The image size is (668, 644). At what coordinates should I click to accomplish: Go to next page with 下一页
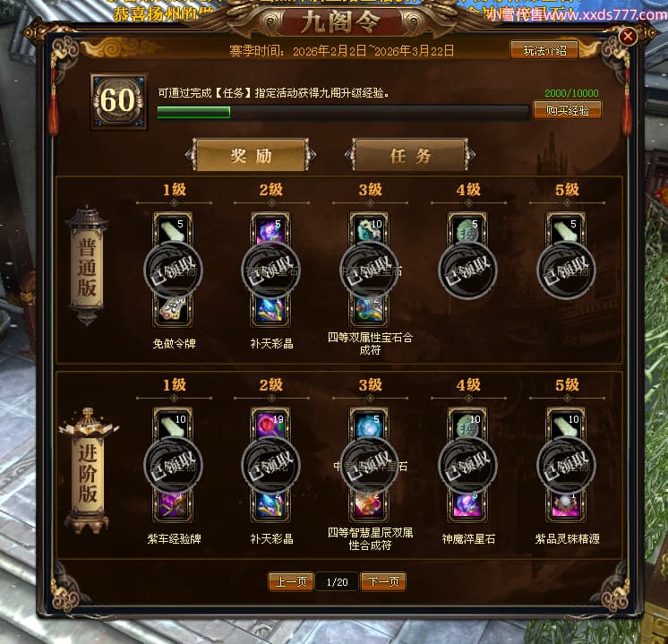383,582
